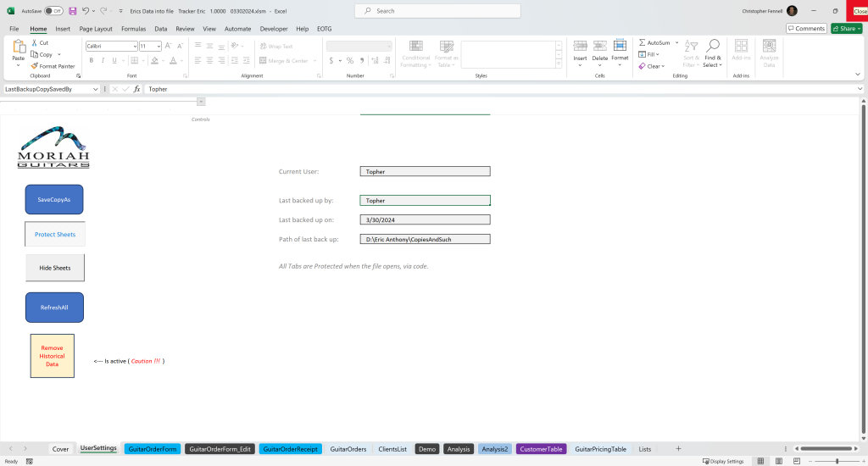868x466 pixels.
Task: Click the Undo arrow icon
Action: [86, 10]
